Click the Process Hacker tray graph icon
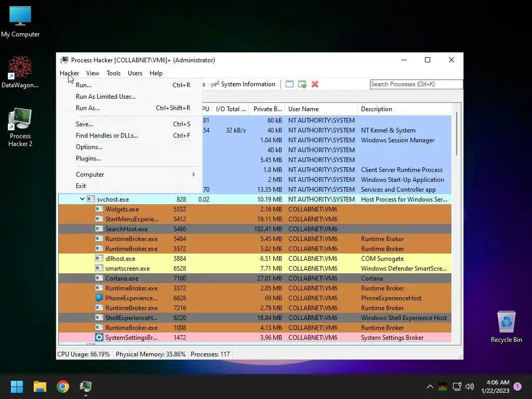532x399 pixels. (443, 387)
